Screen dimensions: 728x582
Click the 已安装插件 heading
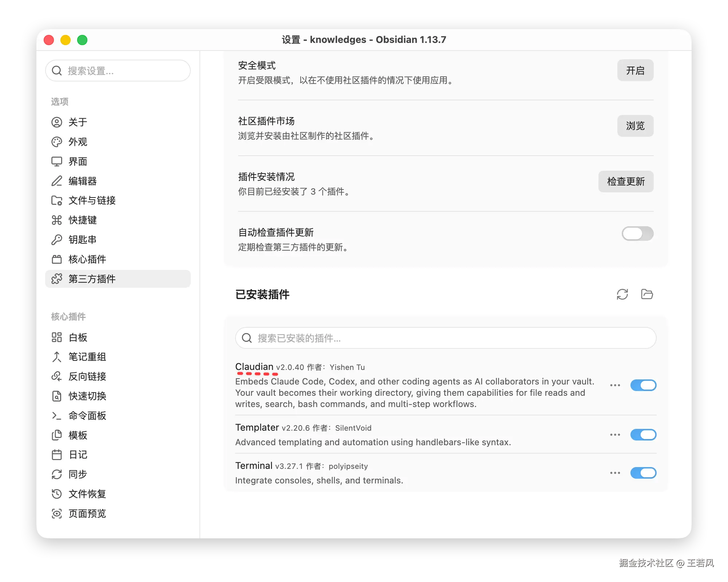pos(262,294)
